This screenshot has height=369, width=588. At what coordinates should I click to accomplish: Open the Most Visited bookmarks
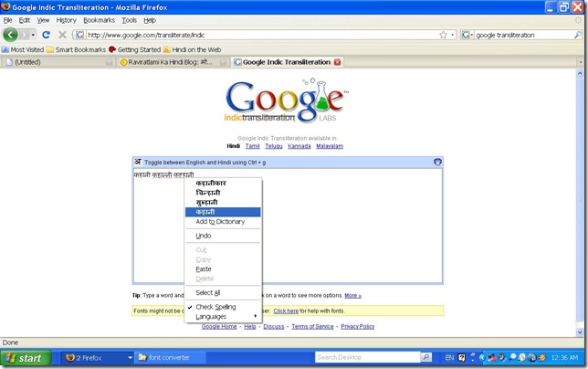click(23, 49)
